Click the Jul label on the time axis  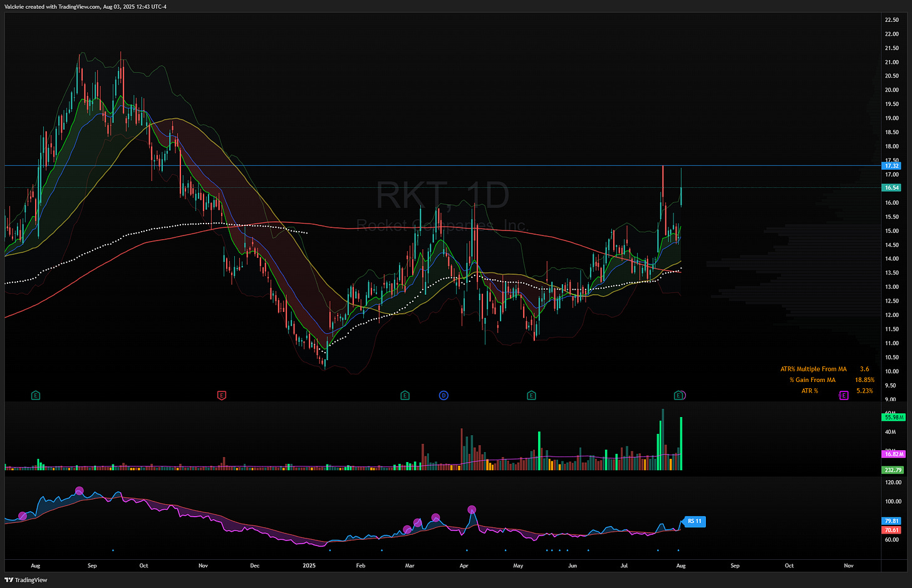(x=624, y=565)
